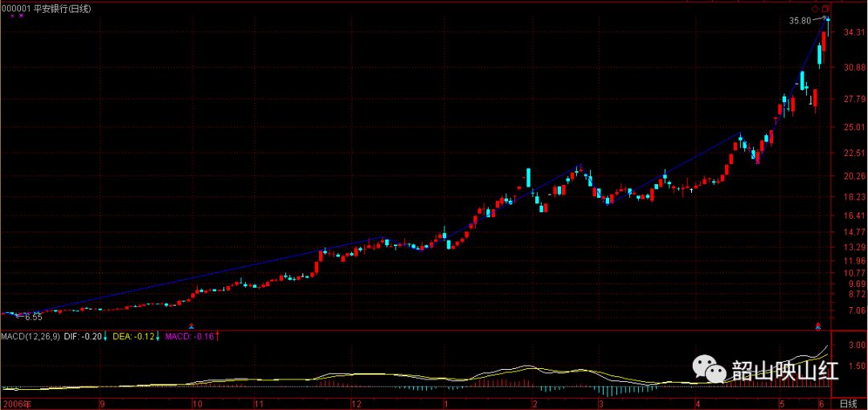The width and height of the screenshot is (868, 410).
Task: Click the cyan down arrow after DIF value
Action: [x=104, y=336]
